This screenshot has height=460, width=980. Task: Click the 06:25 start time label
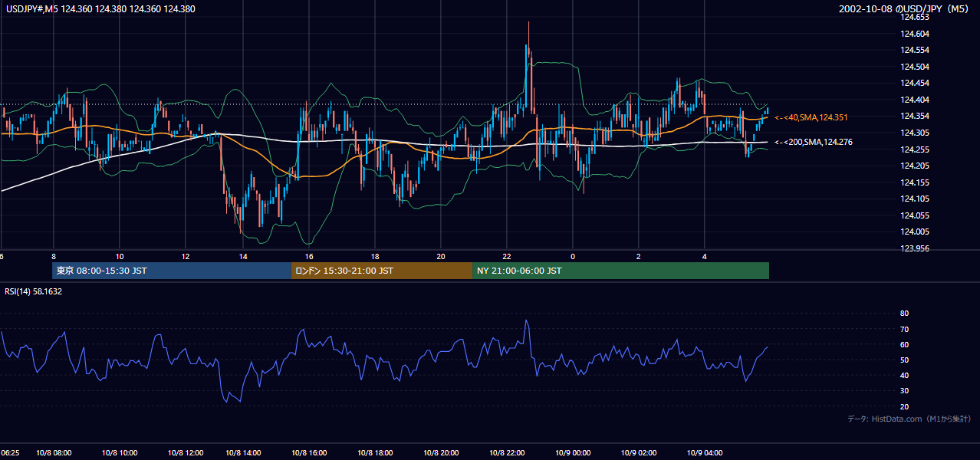(x=10, y=453)
